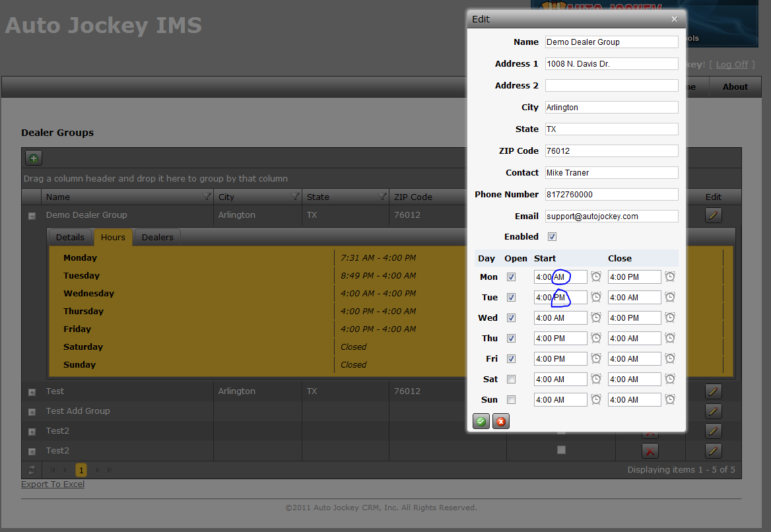Click the grid refresh icon in pager
The image size is (771, 532).
click(32, 470)
